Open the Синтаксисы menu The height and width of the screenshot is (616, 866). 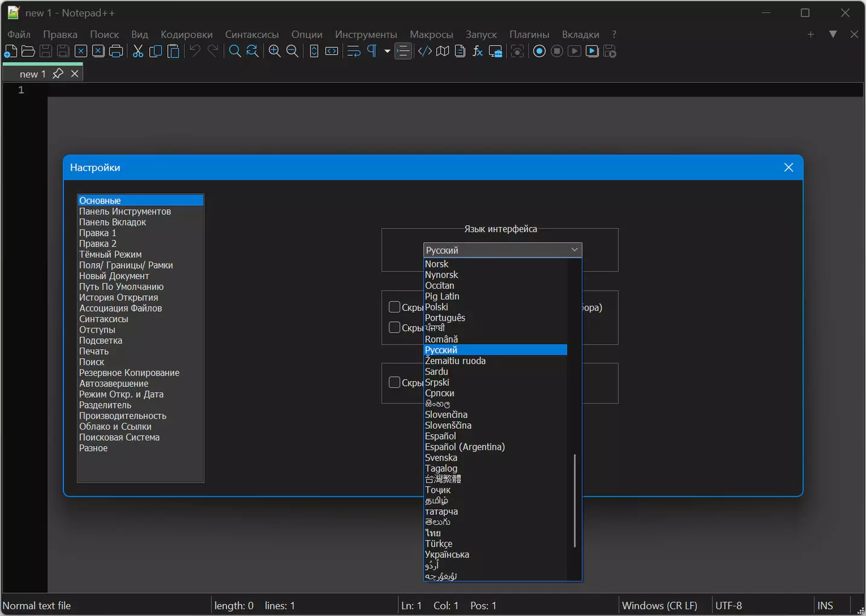[252, 34]
